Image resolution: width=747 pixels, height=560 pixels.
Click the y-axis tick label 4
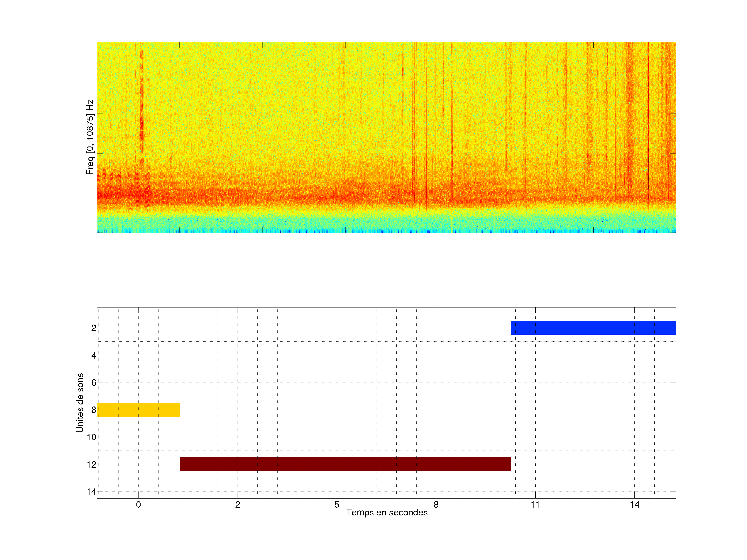(x=94, y=355)
